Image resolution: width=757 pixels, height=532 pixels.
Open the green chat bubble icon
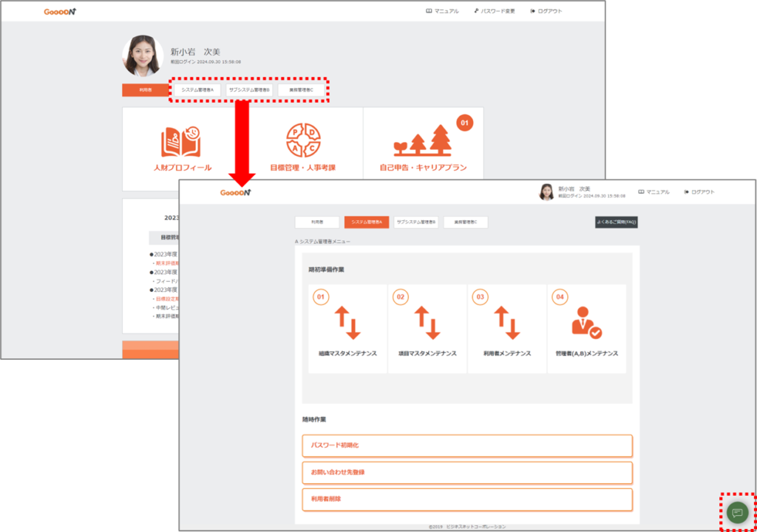(x=737, y=512)
